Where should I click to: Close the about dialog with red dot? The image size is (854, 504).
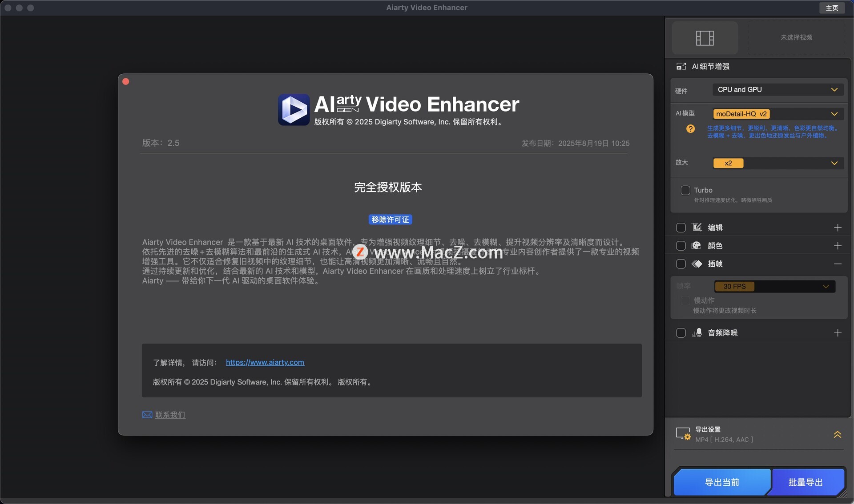click(x=126, y=81)
